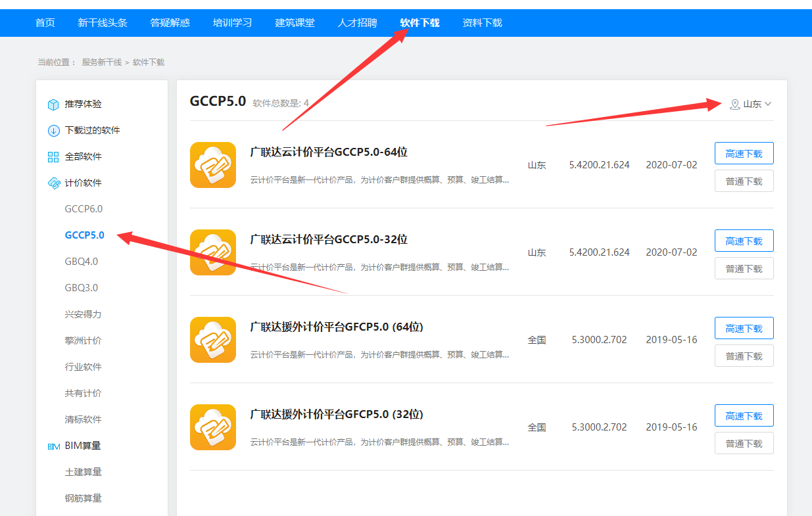Open title 广联达援外计价平台GFCP5.0 (64位)
The height and width of the screenshot is (516, 812).
click(337, 327)
